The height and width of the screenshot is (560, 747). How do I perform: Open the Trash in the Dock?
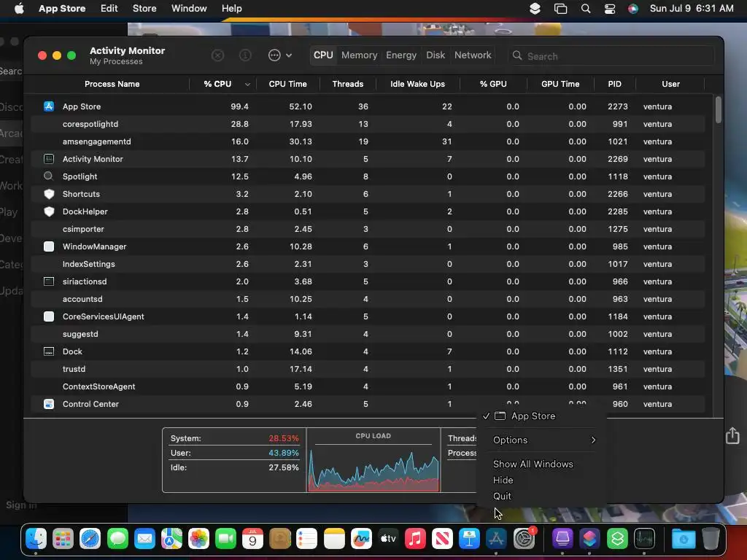point(711,539)
